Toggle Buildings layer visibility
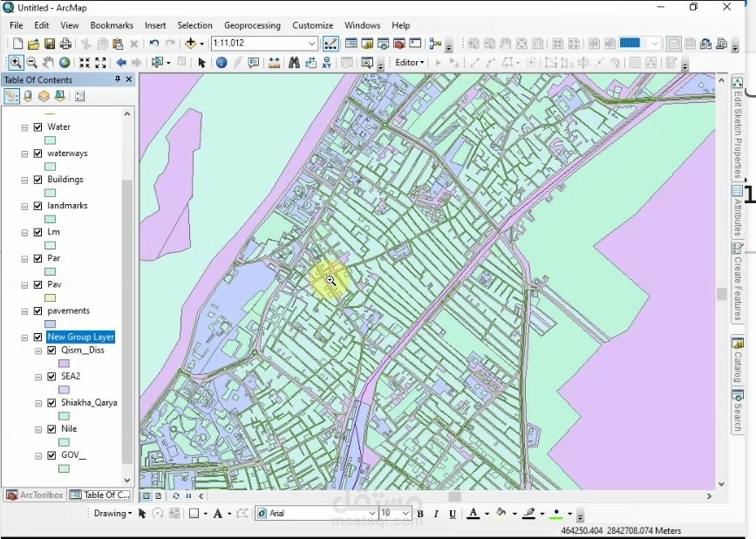This screenshot has width=756, height=539. point(38,180)
